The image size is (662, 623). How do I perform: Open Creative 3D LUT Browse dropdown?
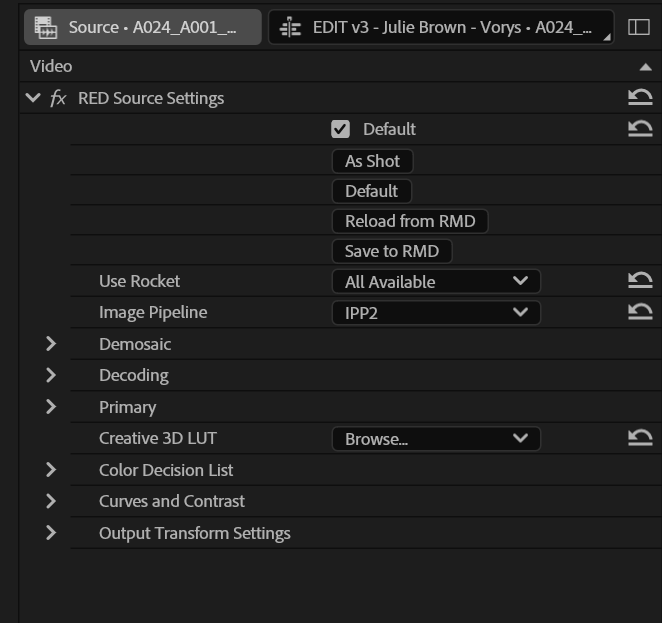[x=435, y=438]
